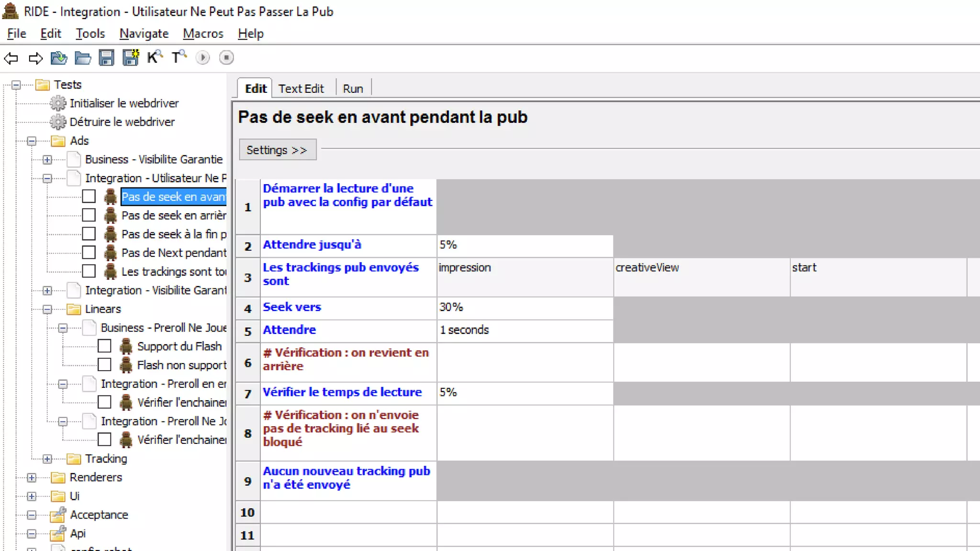The image size is (980, 551).
Task: Click the Ui folder icon
Action: pos(58,496)
